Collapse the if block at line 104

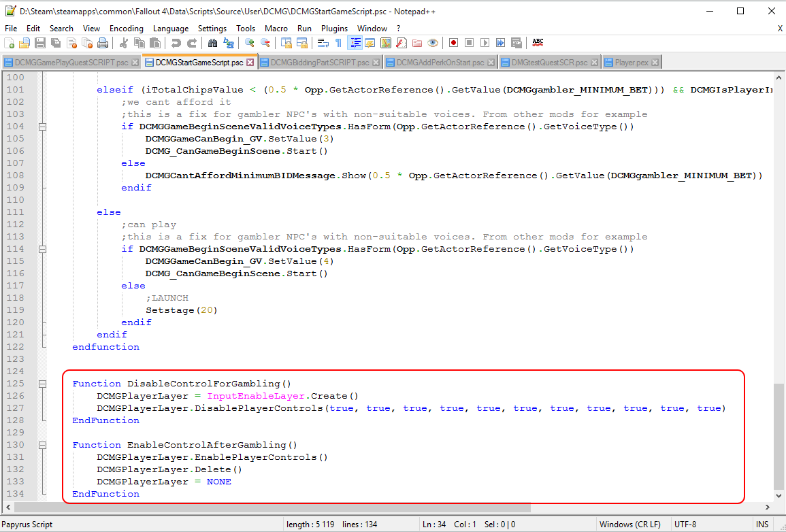click(x=43, y=127)
